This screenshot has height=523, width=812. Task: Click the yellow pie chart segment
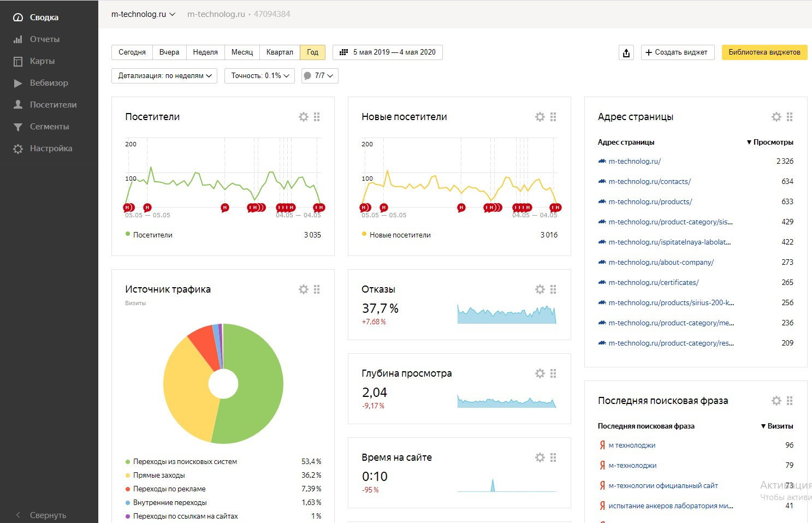186,390
